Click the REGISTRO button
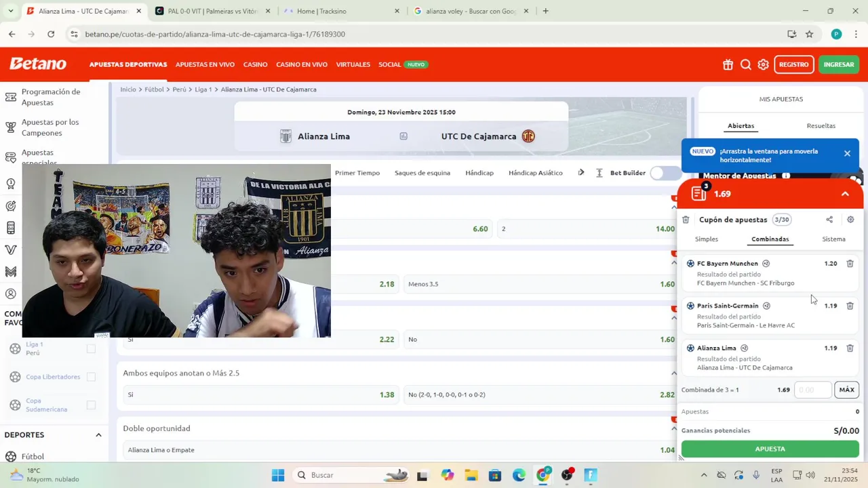The width and height of the screenshot is (868, 488). 793,64
